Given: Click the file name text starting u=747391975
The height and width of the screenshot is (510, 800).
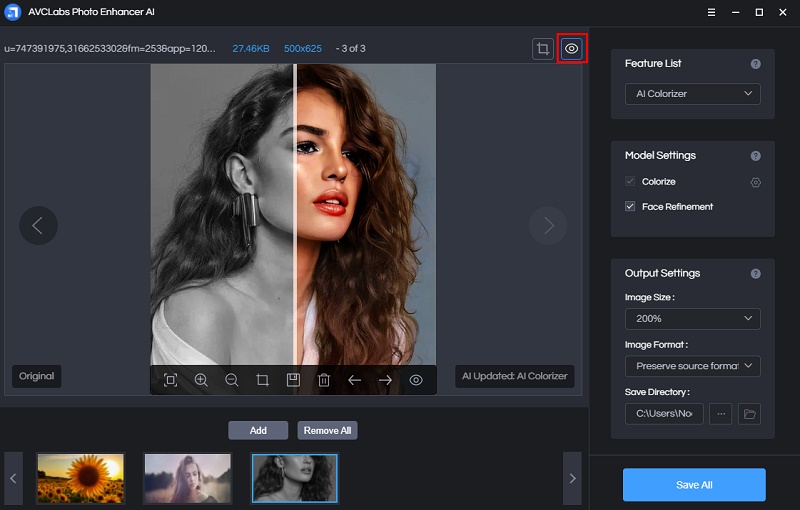Looking at the screenshot, I should tap(110, 49).
